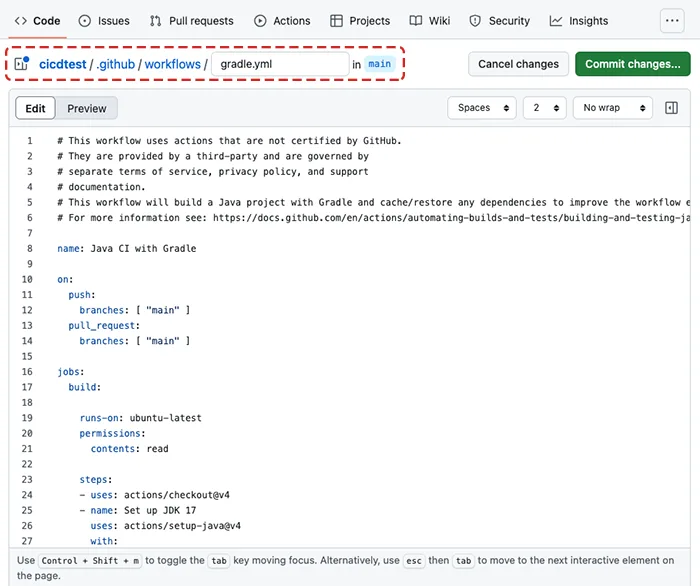Open the Actions tab
700x586 pixels.
tap(282, 21)
